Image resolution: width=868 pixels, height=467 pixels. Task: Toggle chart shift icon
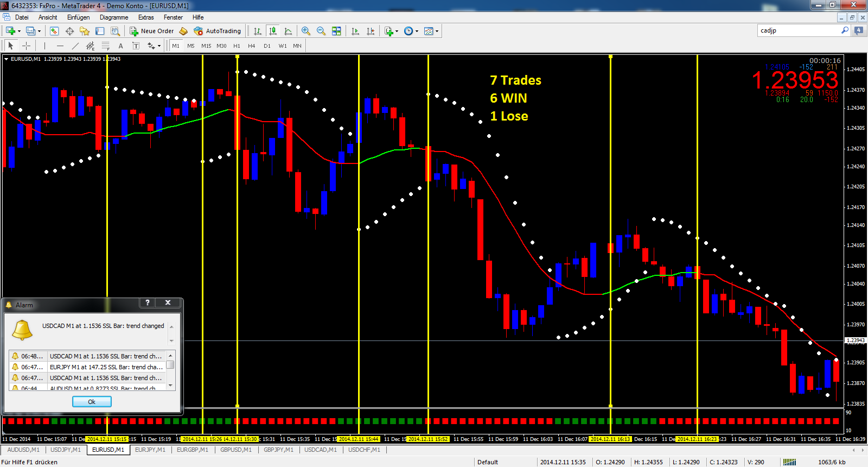pyautogui.click(x=371, y=31)
